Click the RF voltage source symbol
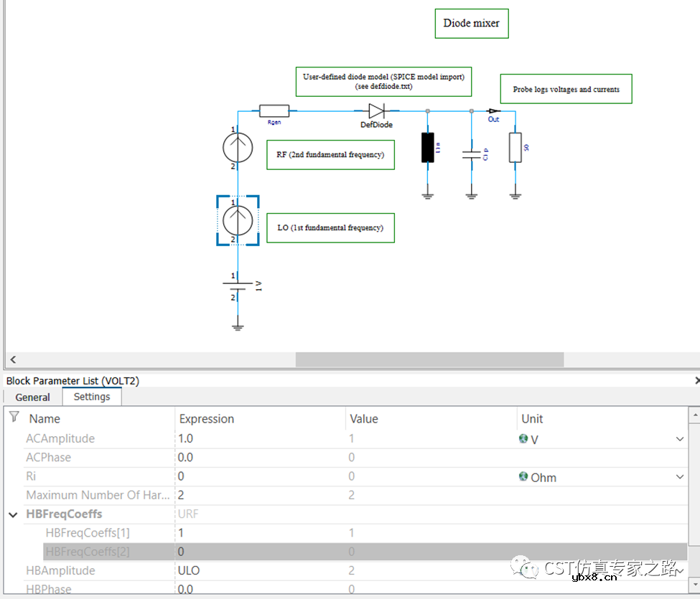 tap(238, 148)
